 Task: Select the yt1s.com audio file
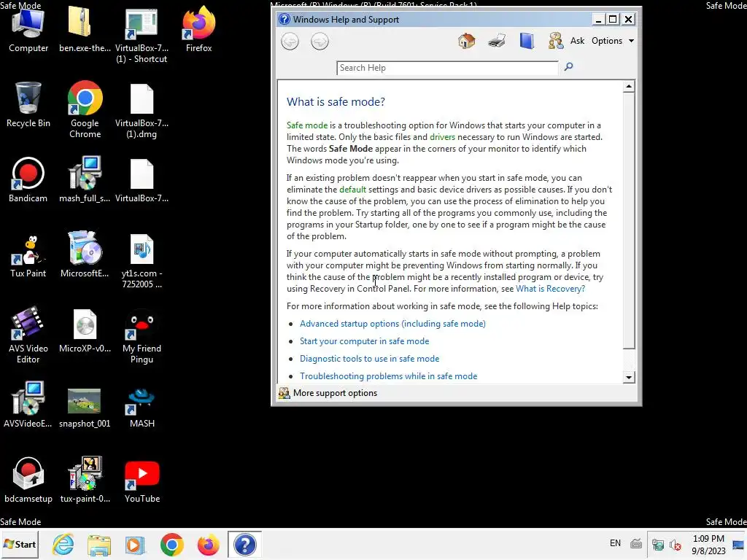pos(142,261)
